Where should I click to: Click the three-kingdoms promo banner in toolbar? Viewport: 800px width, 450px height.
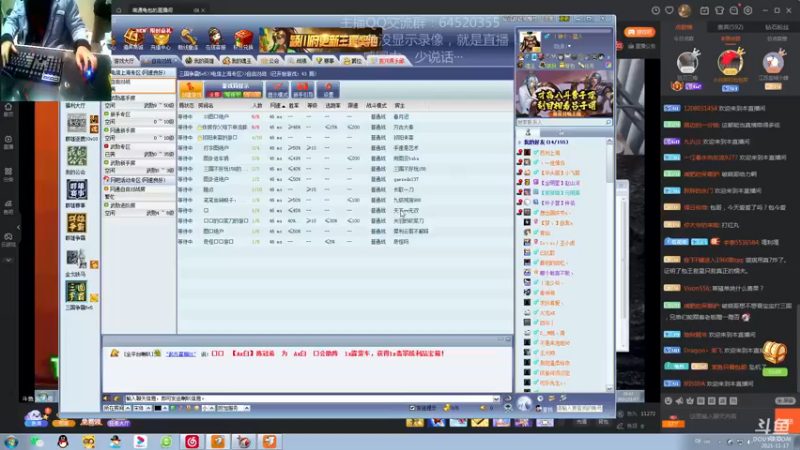(x=320, y=40)
